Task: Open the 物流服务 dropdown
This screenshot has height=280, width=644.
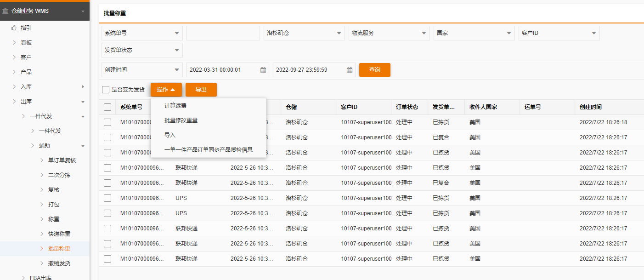Action: pyautogui.click(x=389, y=33)
